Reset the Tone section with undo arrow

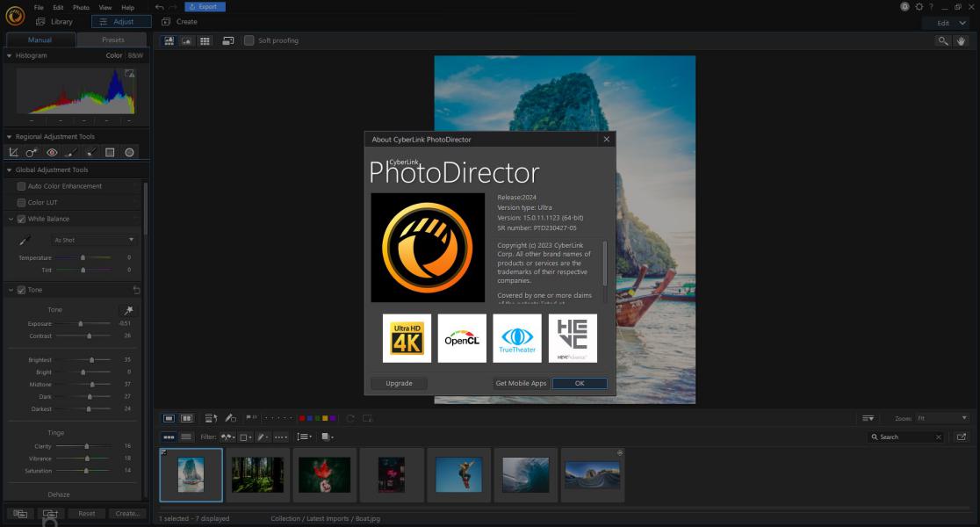tap(136, 290)
